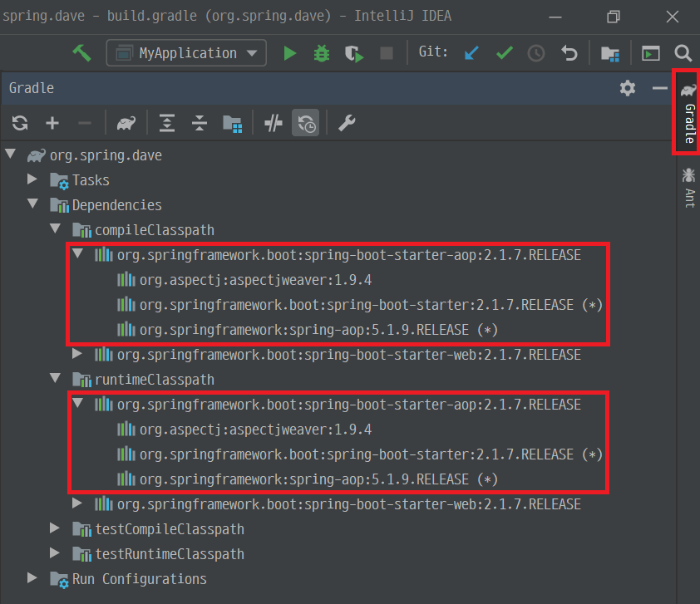This screenshot has width=700, height=604.
Task: Toggle Gradle offline mode
Action: pos(274,123)
